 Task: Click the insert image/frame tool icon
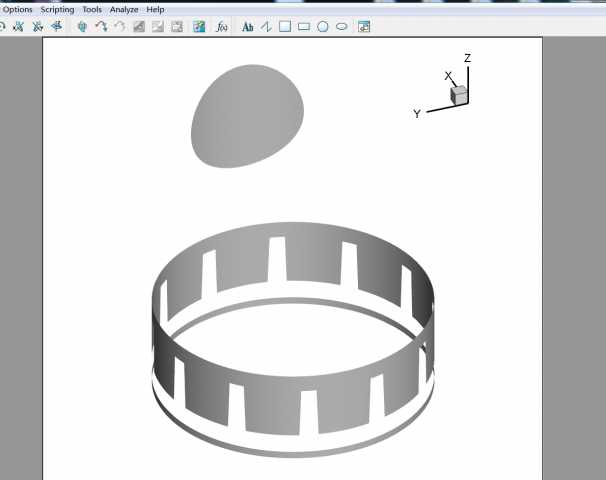click(x=364, y=27)
